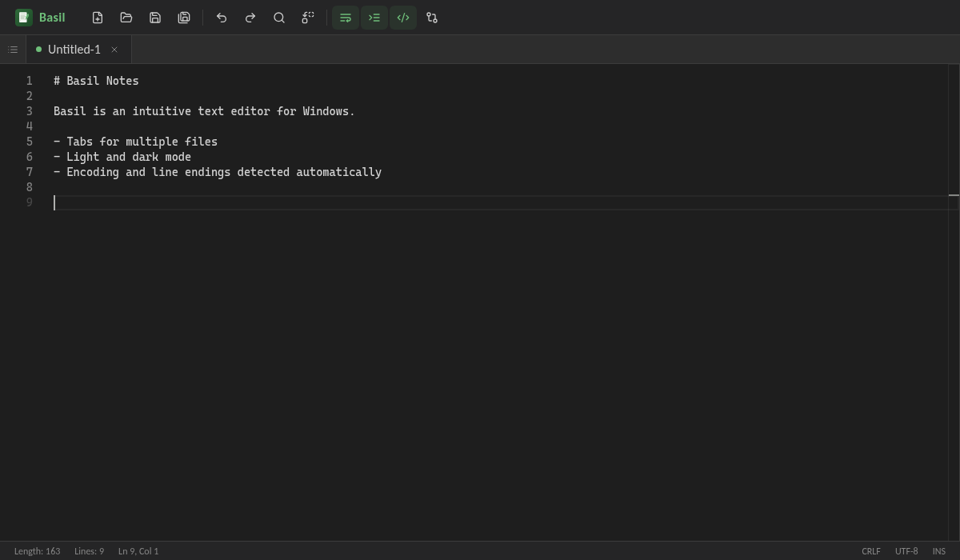
Task: Click the compare/diff icon in the toolbar
Action: click(x=432, y=18)
